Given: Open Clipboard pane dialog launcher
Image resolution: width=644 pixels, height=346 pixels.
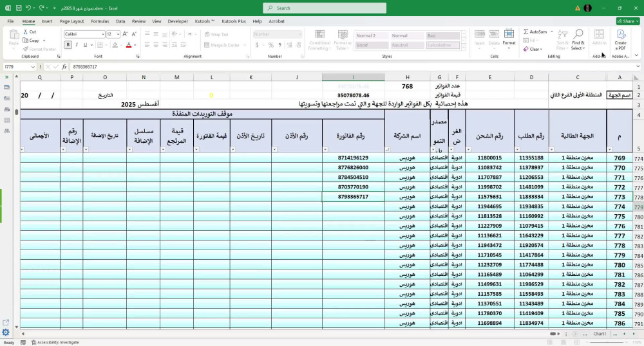Looking at the screenshot, I should point(59,56).
